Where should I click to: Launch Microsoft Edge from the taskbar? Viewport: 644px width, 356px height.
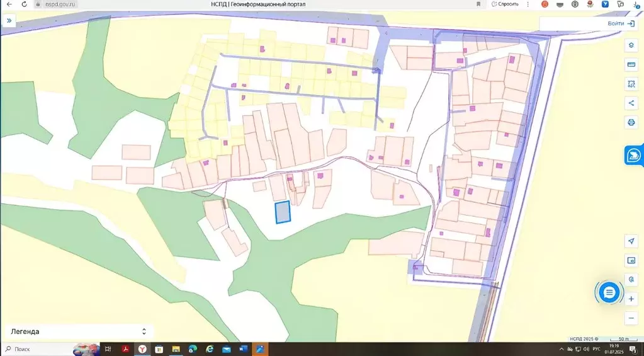[x=193, y=350]
